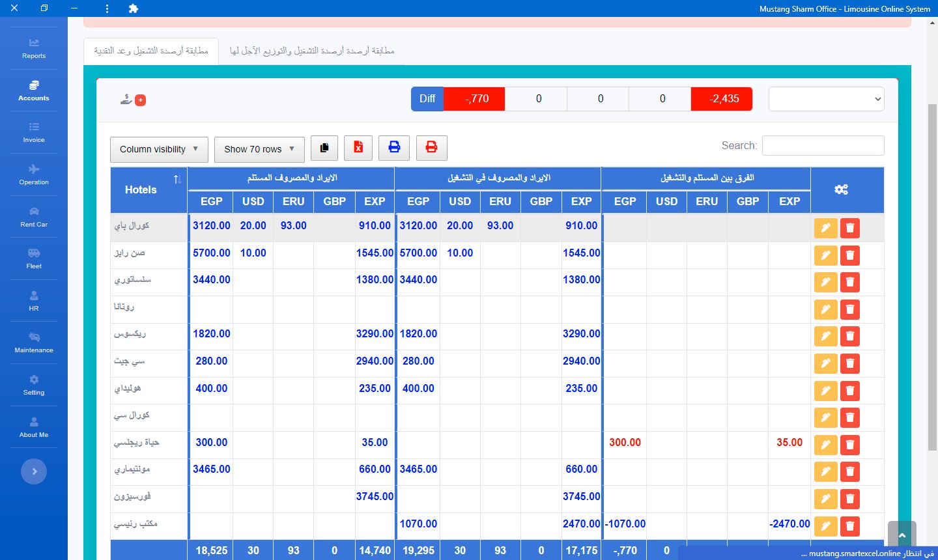Viewport: 938px width, 560px height.
Task: Open the Show 70 rows dropdown
Action: pos(259,149)
